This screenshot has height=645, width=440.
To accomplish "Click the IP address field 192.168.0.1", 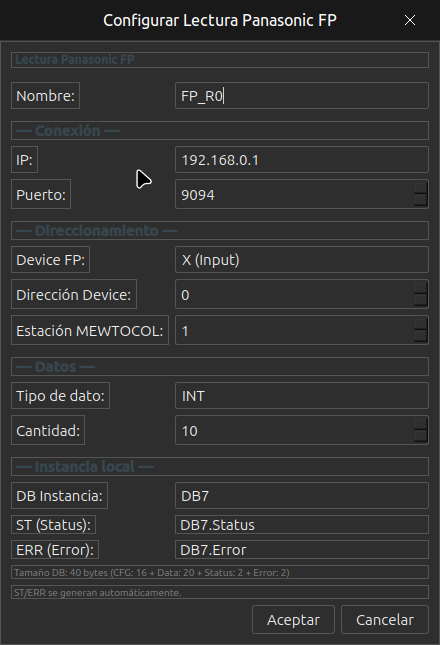I will click(302, 160).
